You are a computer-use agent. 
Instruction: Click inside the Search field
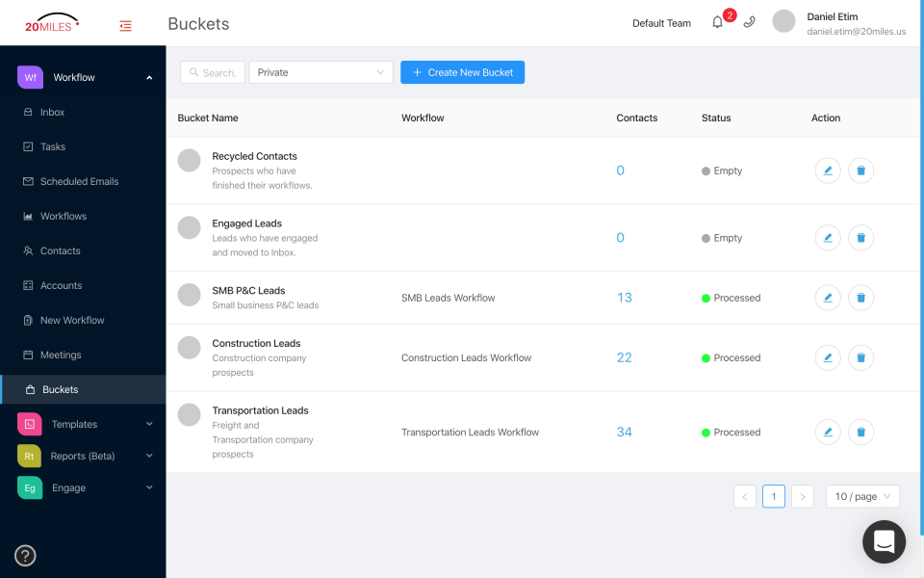[x=212, y=71]
